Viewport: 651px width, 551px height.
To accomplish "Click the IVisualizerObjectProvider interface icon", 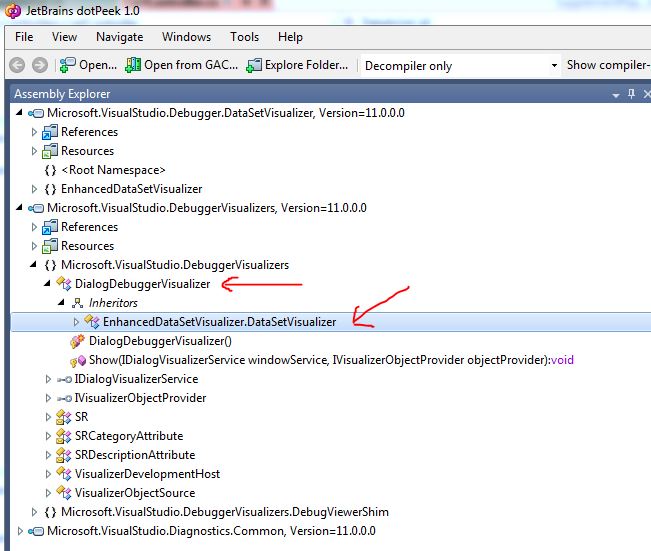I will click(64, 399).
